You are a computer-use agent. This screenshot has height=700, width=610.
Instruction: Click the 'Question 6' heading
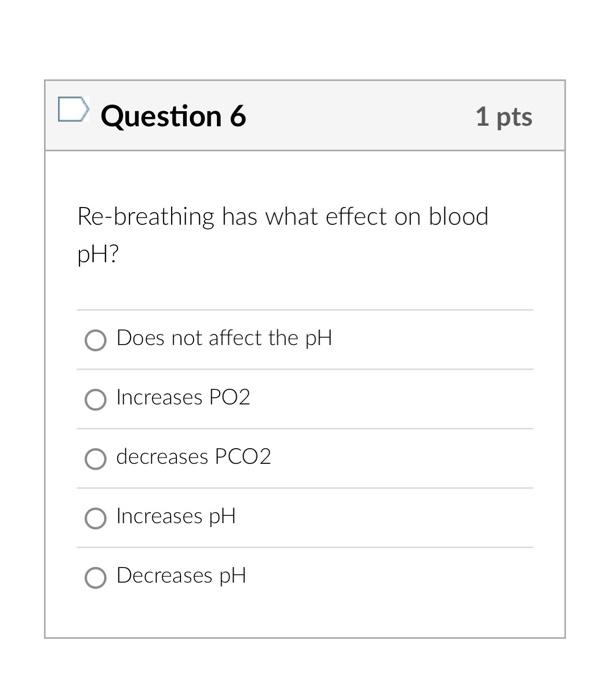coord(173,116)
